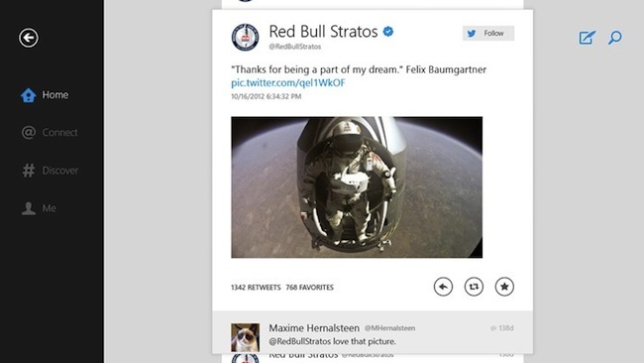This screenshot has width=644, height=363.
Task: Favorite the tweet with star icon
Action: tap(504, 287)
